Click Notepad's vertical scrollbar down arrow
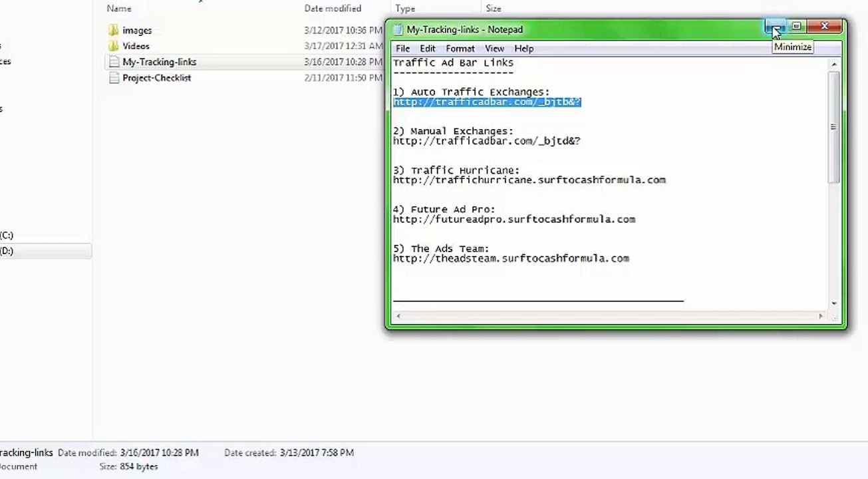The image size is (868, 479). click(x=834, y=304)
